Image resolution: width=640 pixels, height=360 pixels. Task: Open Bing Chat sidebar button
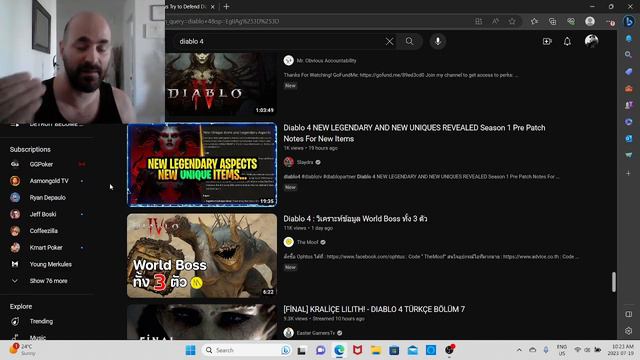(629, 21)
